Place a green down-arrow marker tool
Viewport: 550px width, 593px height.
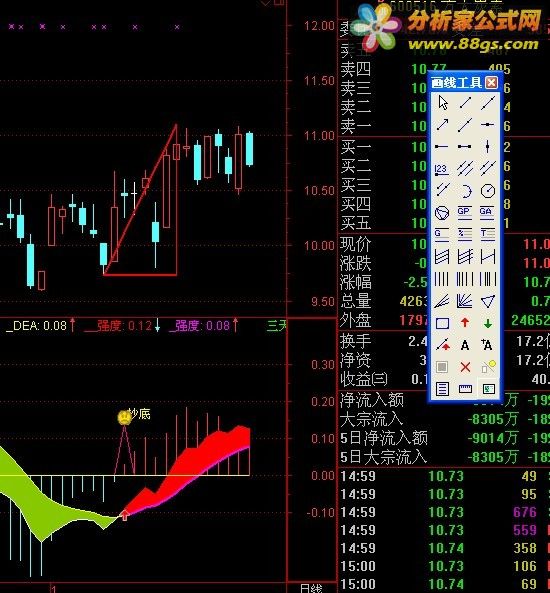tap(488, 323)
